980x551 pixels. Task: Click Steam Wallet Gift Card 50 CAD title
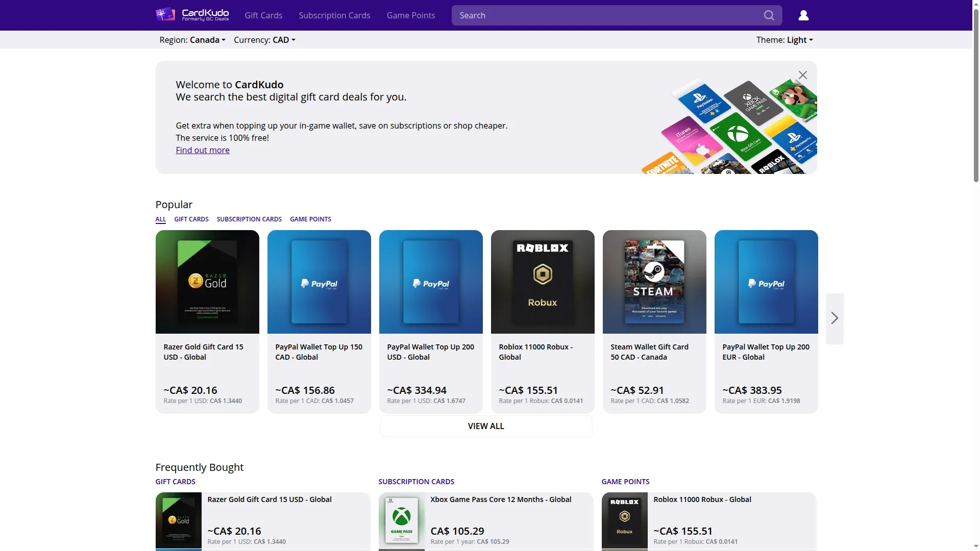pos(650,352)
